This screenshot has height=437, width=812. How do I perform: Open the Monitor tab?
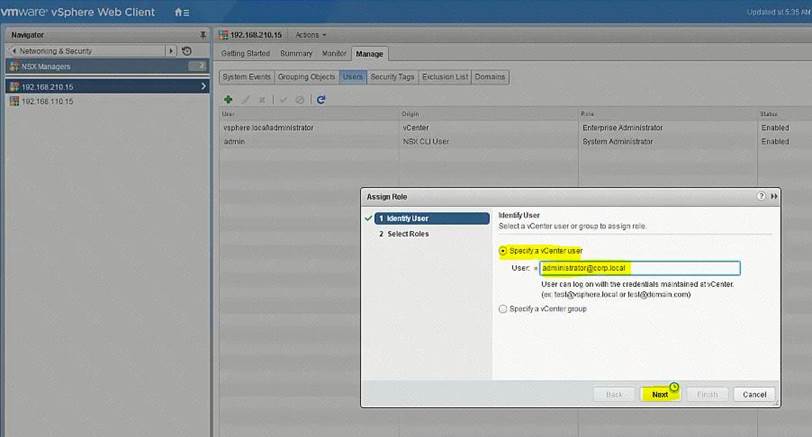pyautogui.click(x=334, y=53)
